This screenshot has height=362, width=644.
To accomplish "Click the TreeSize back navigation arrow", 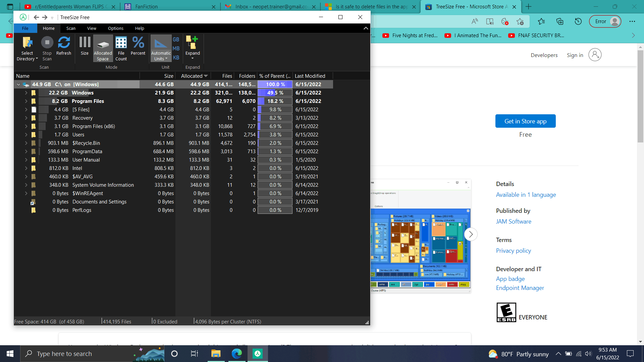I will [36, 17].
